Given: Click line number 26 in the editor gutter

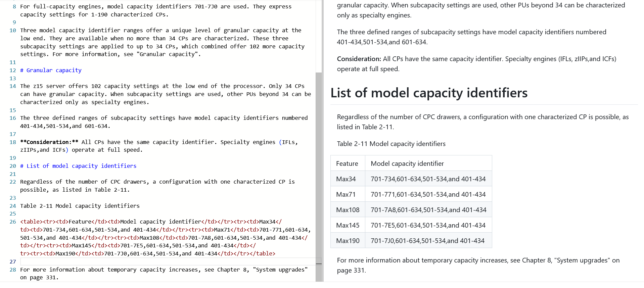Looking at the screenshot, I should pyautogui.click(x=13, y=222).
